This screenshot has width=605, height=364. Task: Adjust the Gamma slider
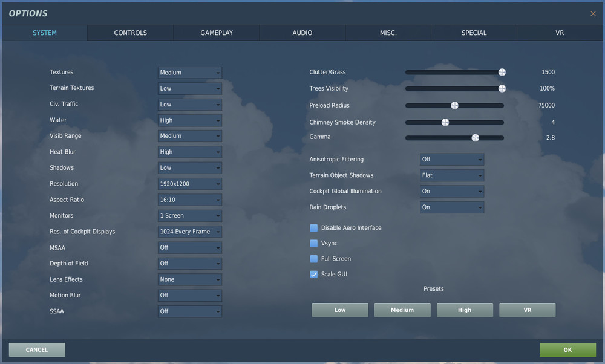(x=476, y=137)
